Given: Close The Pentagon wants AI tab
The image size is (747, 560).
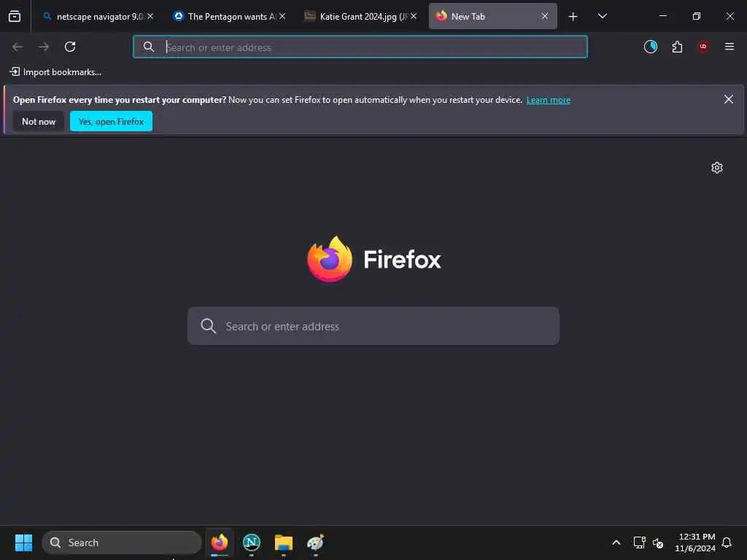Looking at the screenshot, I should tap(282, 17).
